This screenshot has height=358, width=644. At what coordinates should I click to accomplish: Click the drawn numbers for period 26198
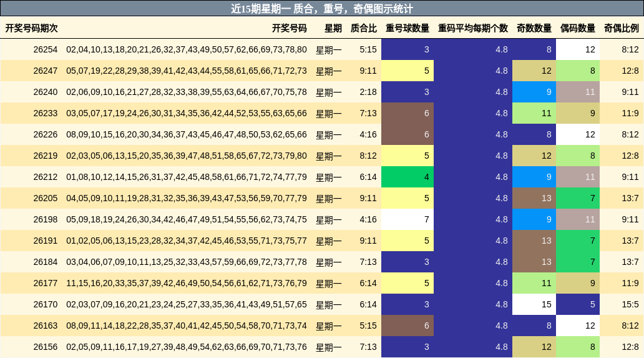[x=187, y=219]
